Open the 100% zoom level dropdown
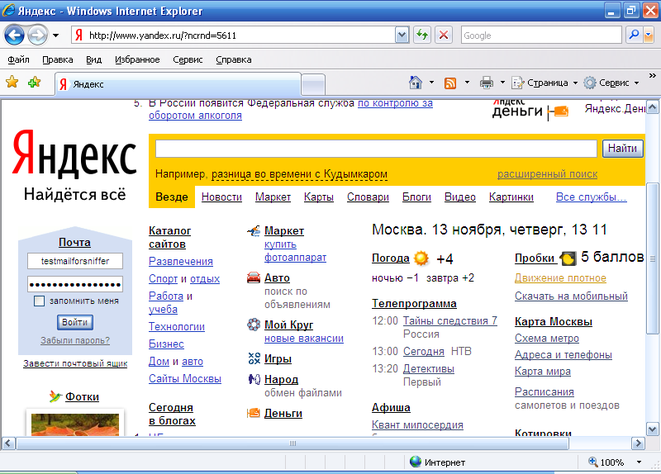Screen dimensions: 661x474 pyautogui.click(x=638, y=463)
